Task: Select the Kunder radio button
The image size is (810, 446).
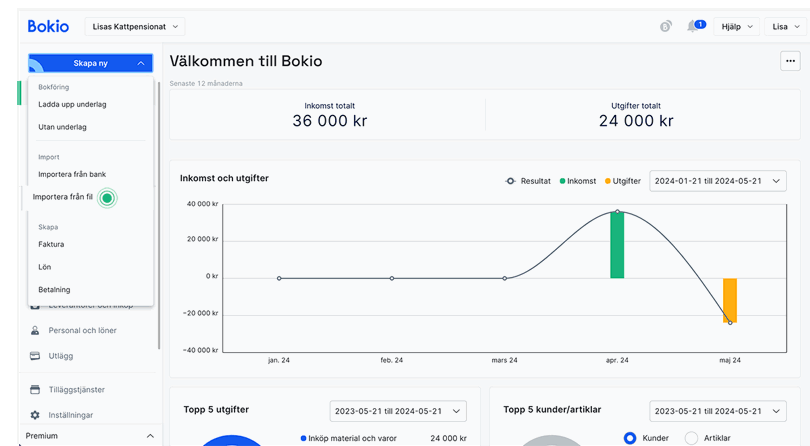Action: click(630, 438)
